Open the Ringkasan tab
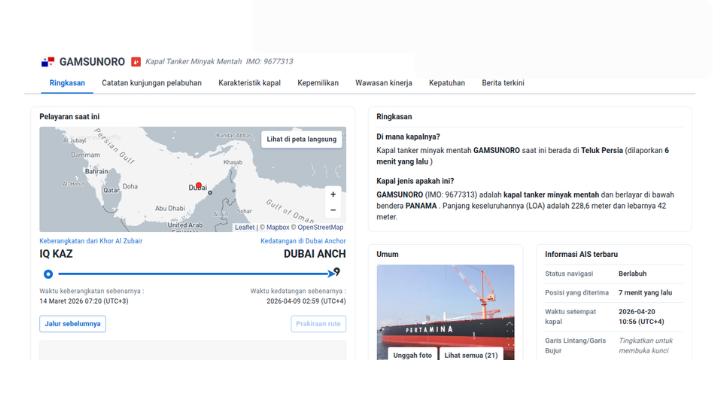 point(67,82)
